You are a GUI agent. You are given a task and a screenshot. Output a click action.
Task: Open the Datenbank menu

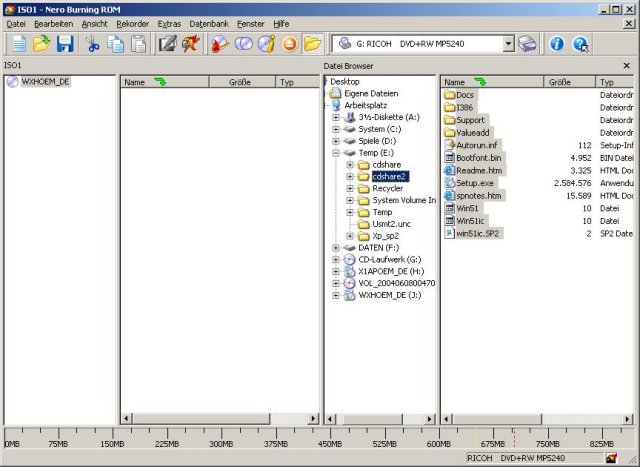click(x=209, y=24)
